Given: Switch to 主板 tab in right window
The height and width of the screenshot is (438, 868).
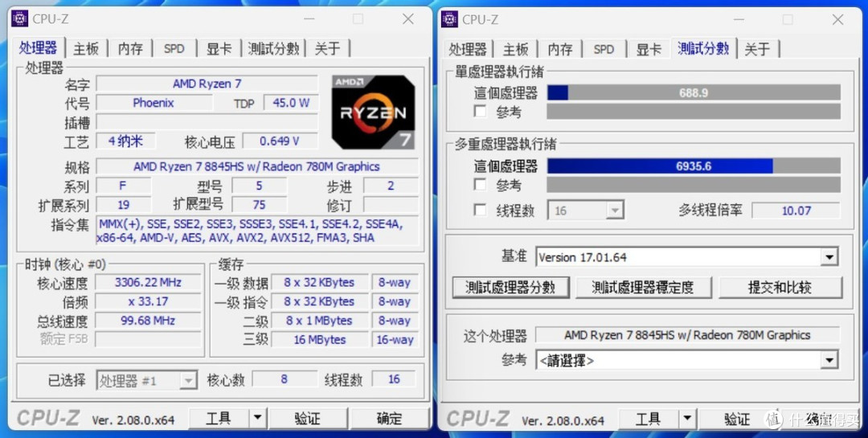Looking at the screenshot, I should point(515,49).
